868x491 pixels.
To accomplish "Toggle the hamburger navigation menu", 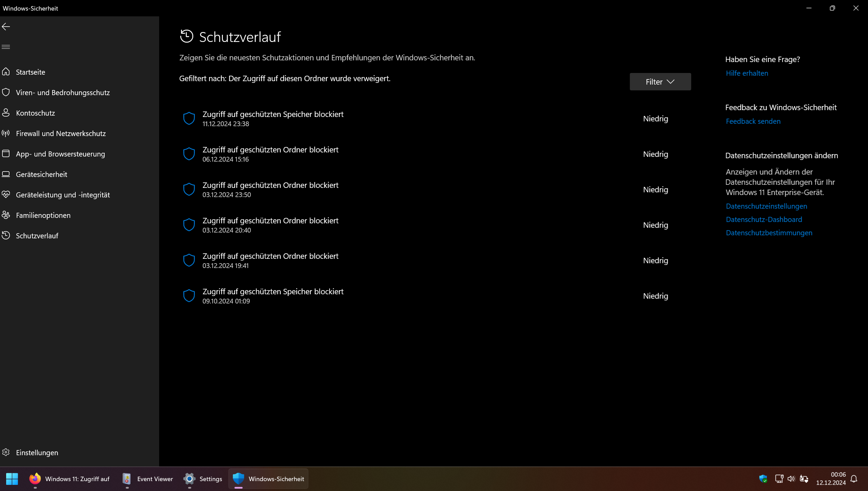I will 6,47.
